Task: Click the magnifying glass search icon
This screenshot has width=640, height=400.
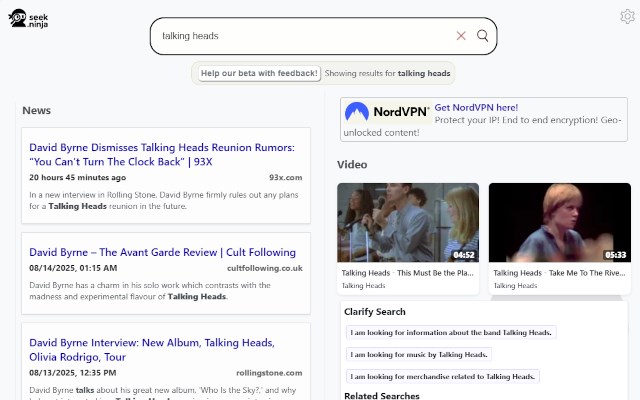Action: tap(482, 36)
